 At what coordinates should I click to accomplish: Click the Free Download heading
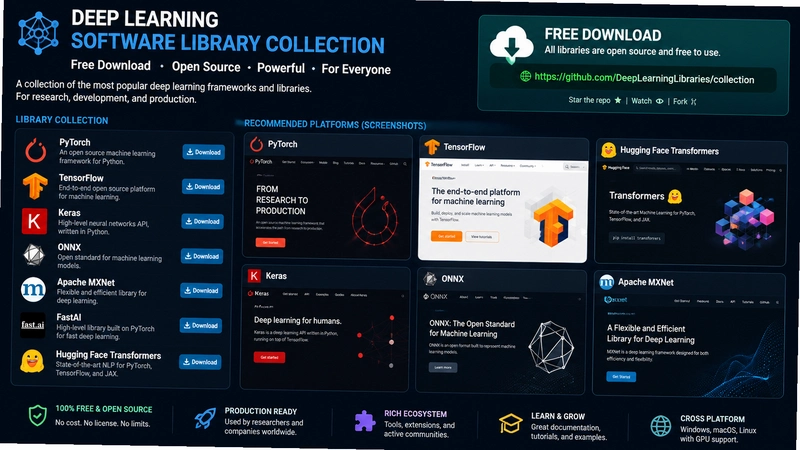tap(603, 35)
